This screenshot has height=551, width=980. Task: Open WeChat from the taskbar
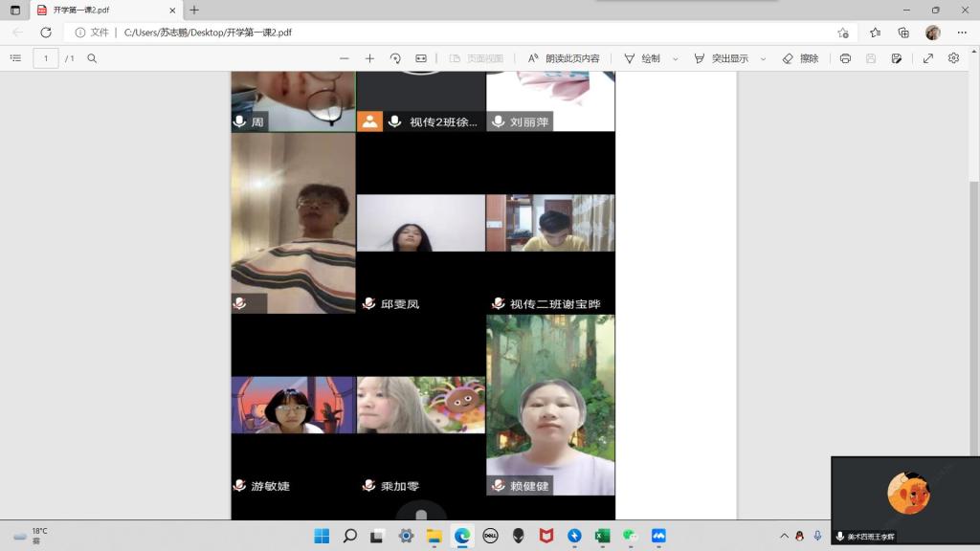[x=630, y=536]
